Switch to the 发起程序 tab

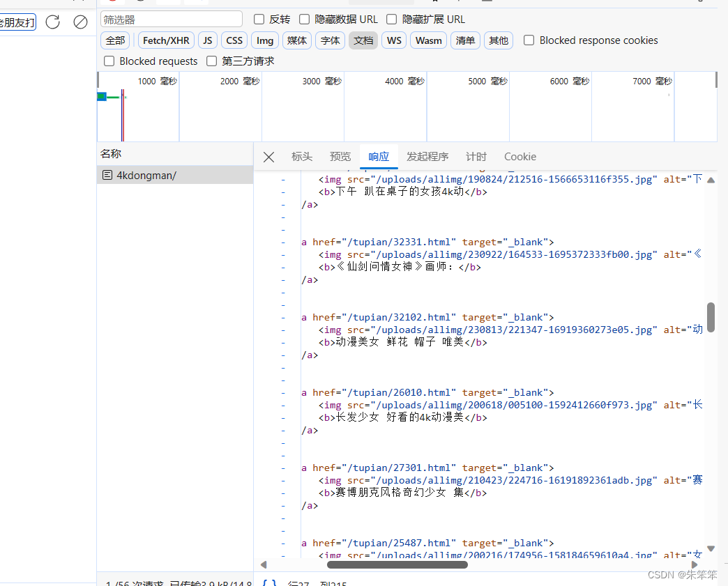point(427,156)
